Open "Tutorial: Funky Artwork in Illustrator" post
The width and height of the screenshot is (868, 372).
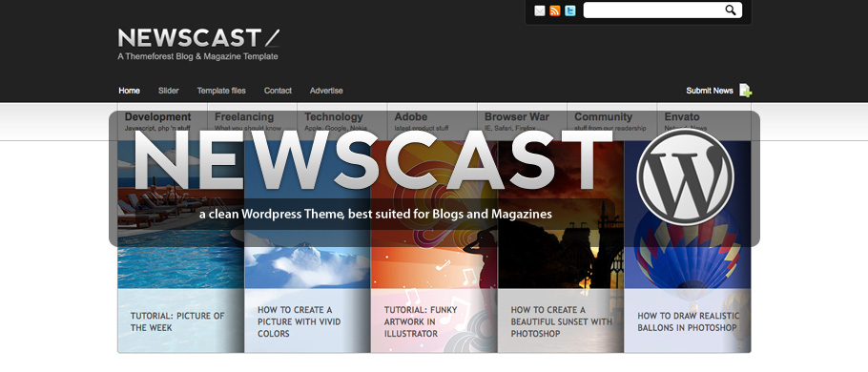point(421,321)
